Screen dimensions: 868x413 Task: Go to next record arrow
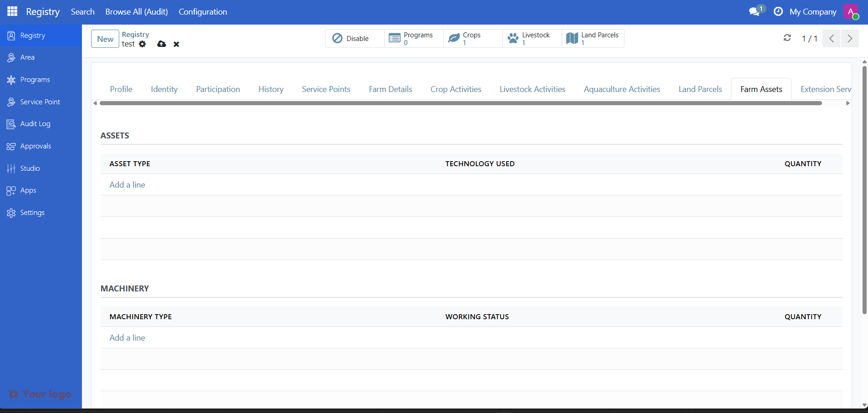tap(850, 38)
